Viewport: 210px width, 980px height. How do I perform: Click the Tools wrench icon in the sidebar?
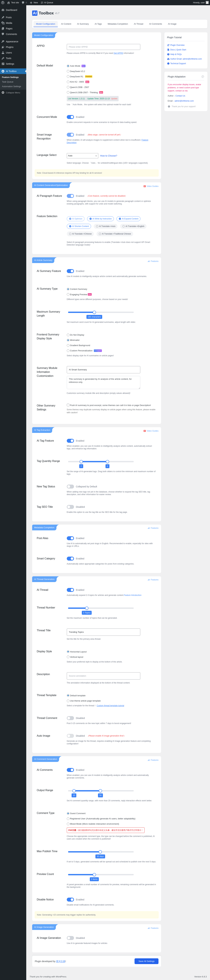click(3, 58)
